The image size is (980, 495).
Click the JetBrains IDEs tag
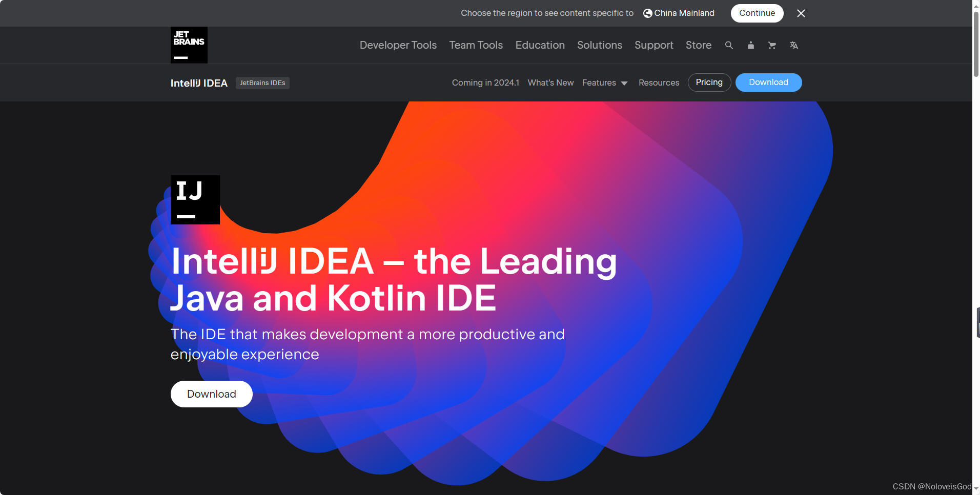point(262,83)
